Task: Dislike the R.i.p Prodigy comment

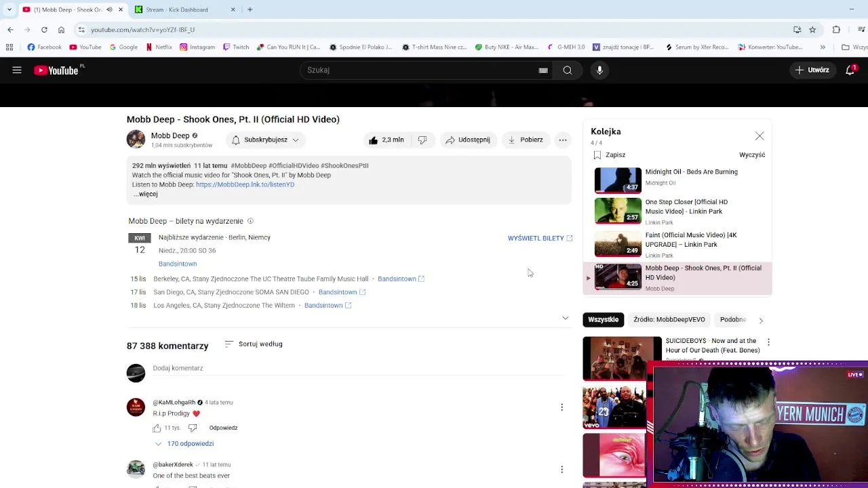Action: click(x=193, y=428)
